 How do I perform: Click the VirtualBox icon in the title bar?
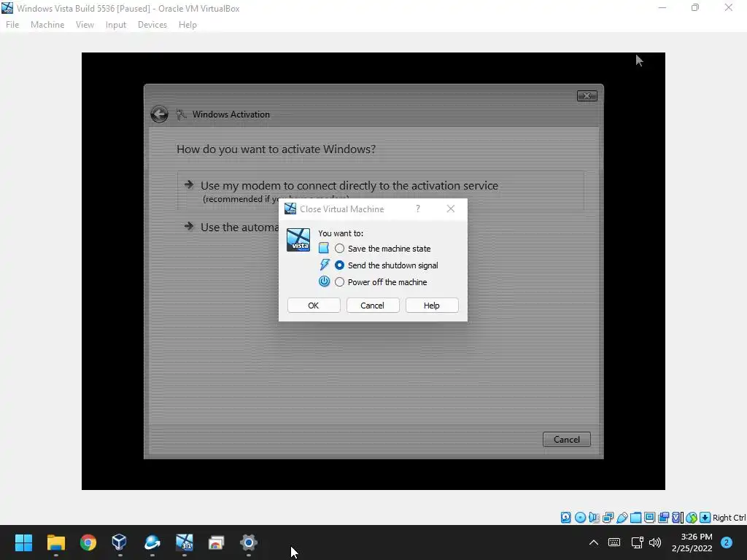[7, 8]
